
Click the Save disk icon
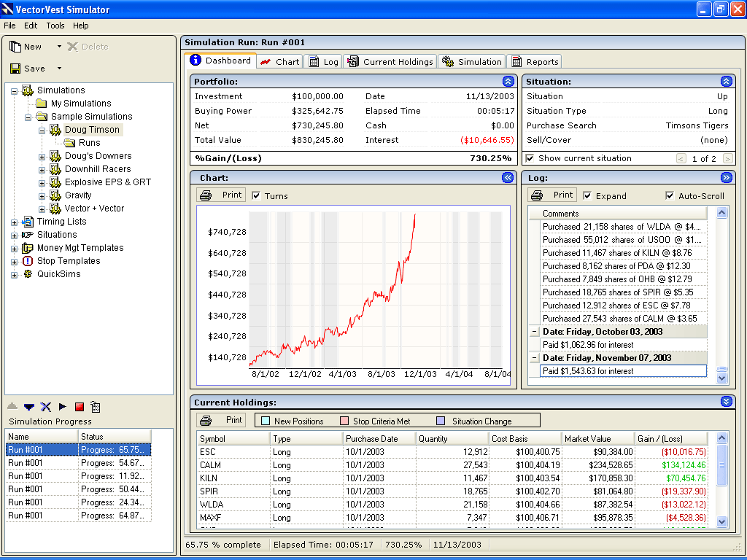(15, 69)
